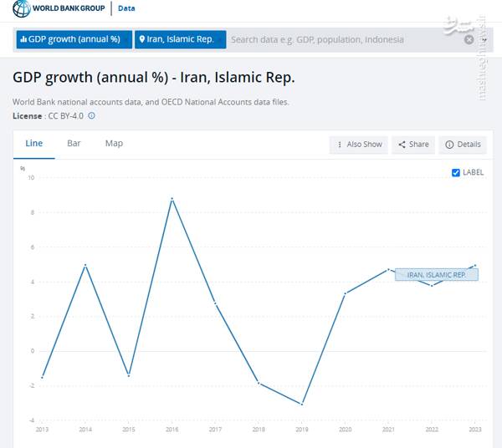Click the share icon in the Share button
The height and width of the screenshot is (448, 502).
click(402, 145)
